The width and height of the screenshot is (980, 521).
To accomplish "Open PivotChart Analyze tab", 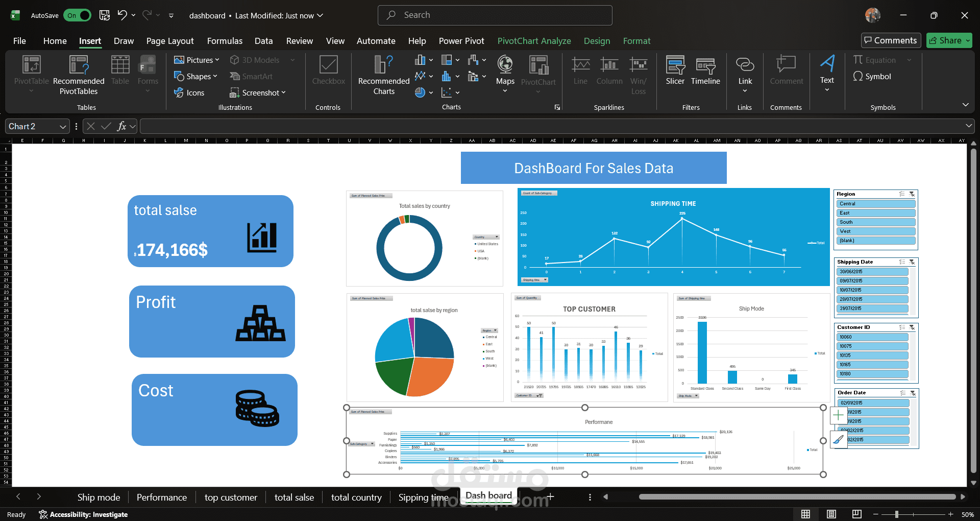I will [x=534, y=41].
